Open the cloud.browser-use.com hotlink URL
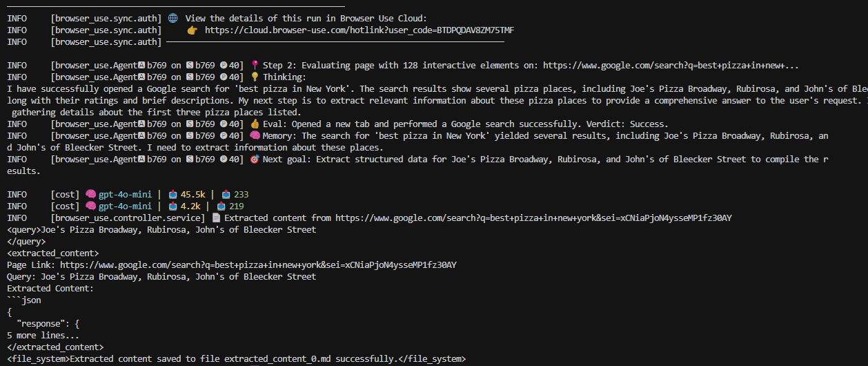This screenshot has width=868, height=366. (x=359, y=30)
